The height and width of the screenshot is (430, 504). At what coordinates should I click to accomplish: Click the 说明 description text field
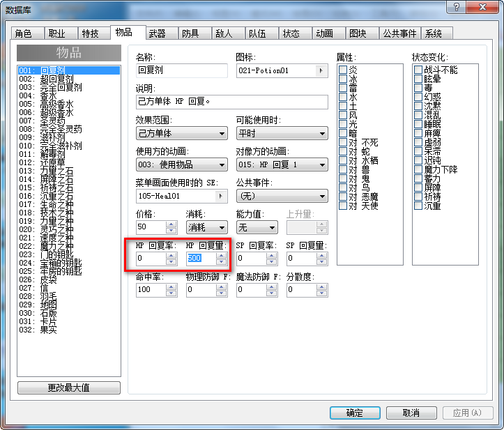[x=231, y=102]
